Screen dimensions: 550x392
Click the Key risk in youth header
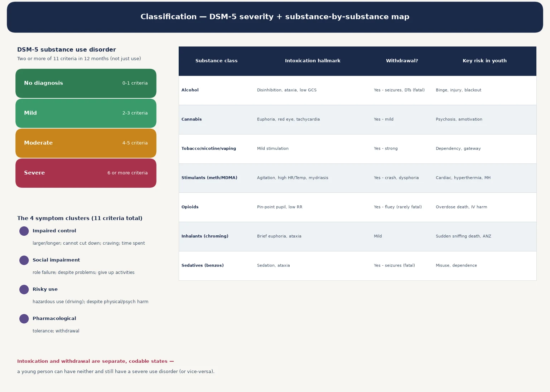click(x=484, y=61)
